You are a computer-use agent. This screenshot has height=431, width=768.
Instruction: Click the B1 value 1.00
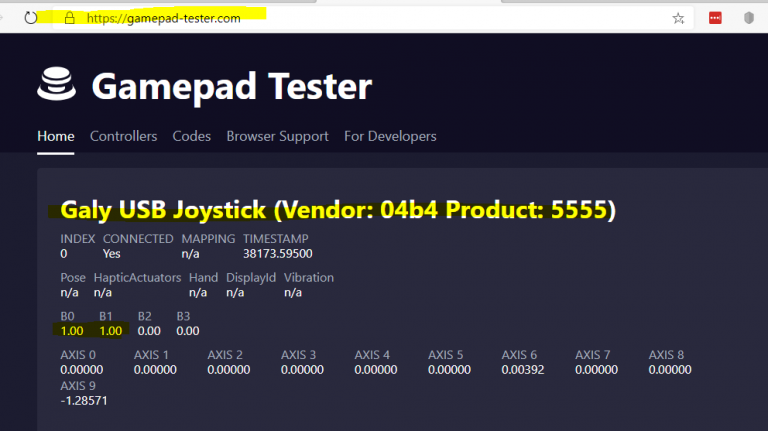click(x=111, y=331)
